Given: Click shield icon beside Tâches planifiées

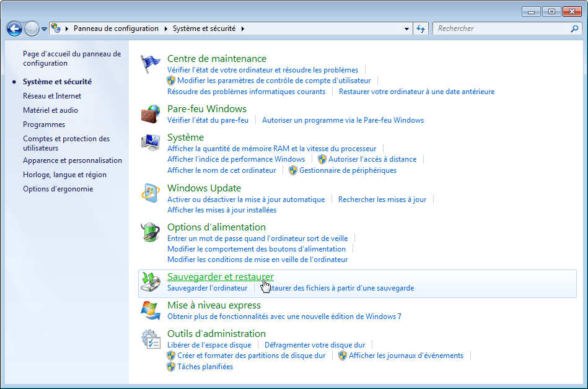Looking at the screenshot, I should pyautogui.click(x=171, y=367).
